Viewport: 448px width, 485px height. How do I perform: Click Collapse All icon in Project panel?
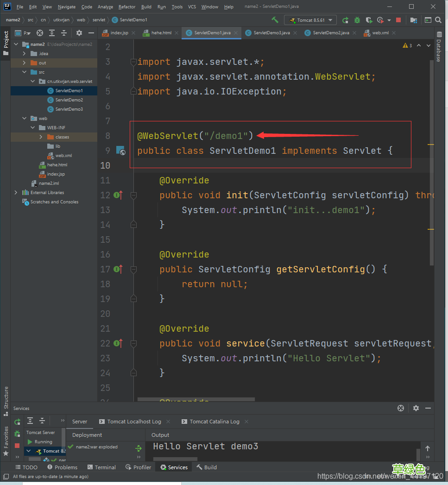[x=64, y=33]
